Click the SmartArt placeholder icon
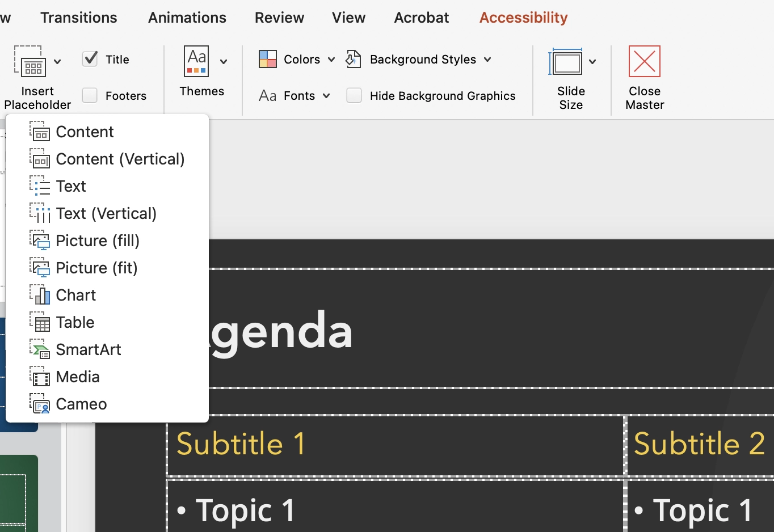 click(x=40, y=349)
